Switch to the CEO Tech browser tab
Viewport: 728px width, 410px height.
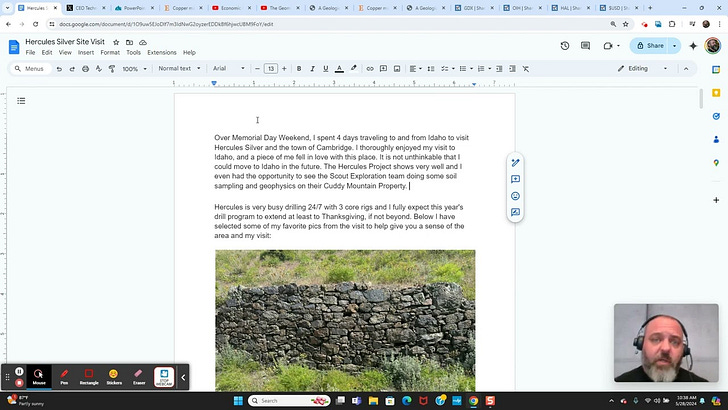pos(86,8)
